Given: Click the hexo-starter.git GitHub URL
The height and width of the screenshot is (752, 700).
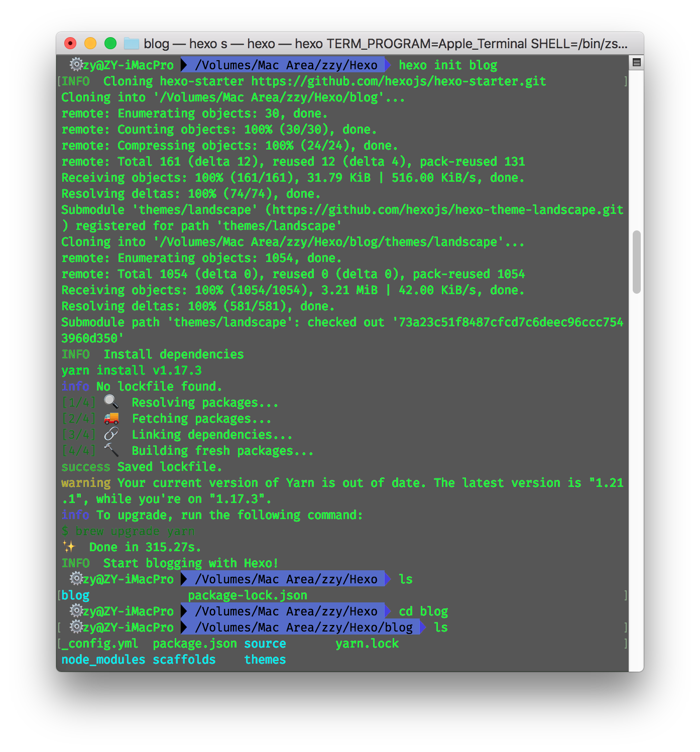Looking at the screenshot, I should tap(399, 81).
